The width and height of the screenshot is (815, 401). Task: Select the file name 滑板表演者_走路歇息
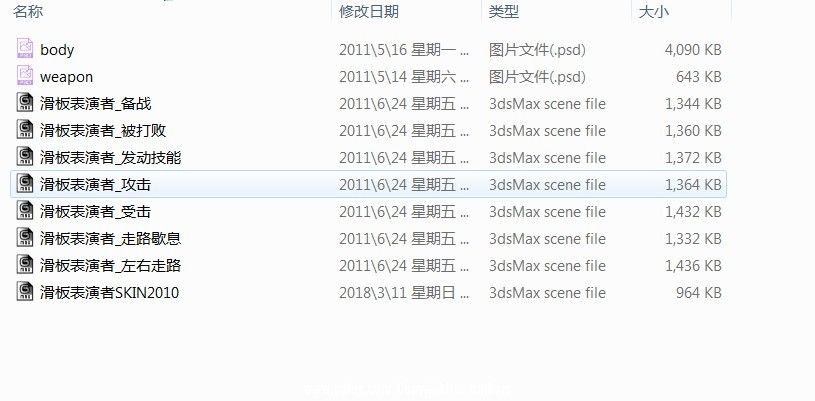click(110, 239)
